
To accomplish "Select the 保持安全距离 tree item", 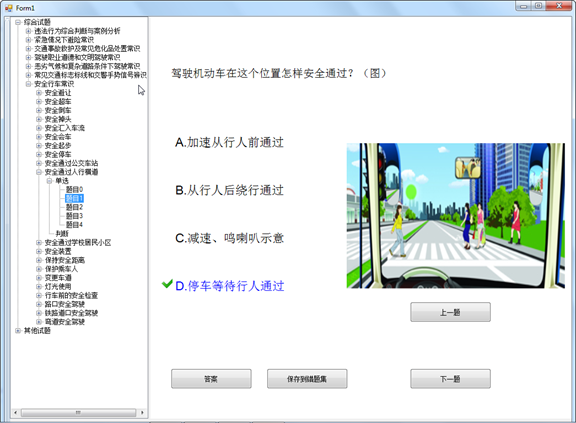I will pyautogui.click(x=65, y=260).
